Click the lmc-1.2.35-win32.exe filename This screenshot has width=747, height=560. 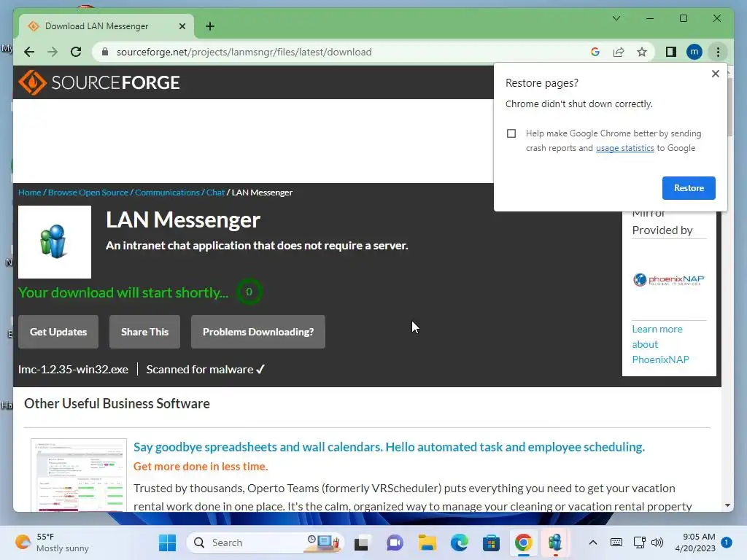point(73,370)
